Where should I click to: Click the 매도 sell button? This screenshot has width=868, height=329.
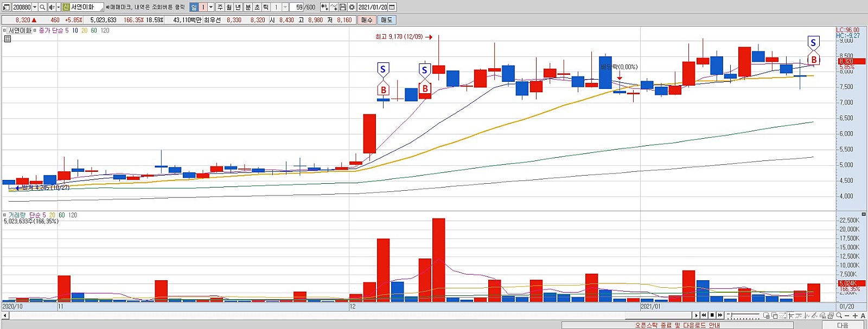[386, 20]
